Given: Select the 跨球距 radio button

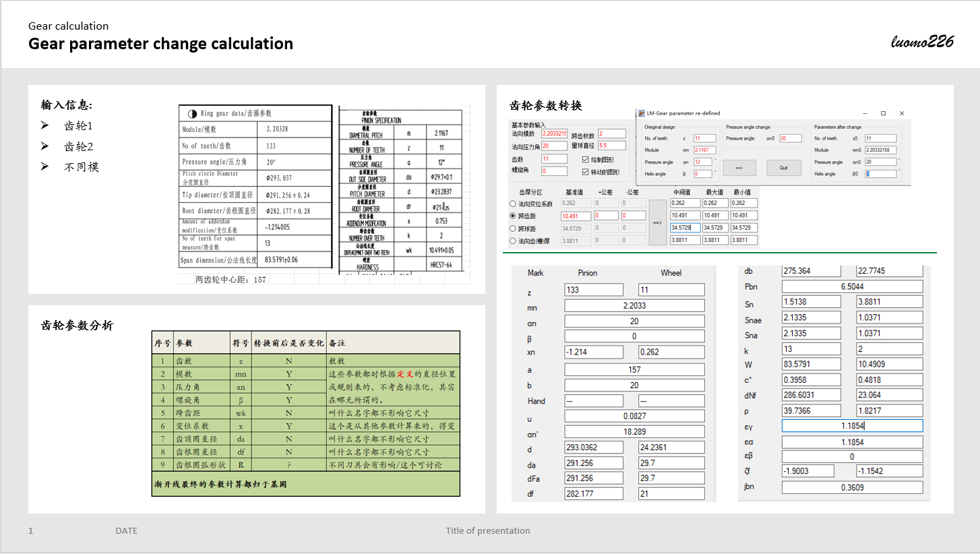Looking at the screenshot, I should tap(513, 228).
